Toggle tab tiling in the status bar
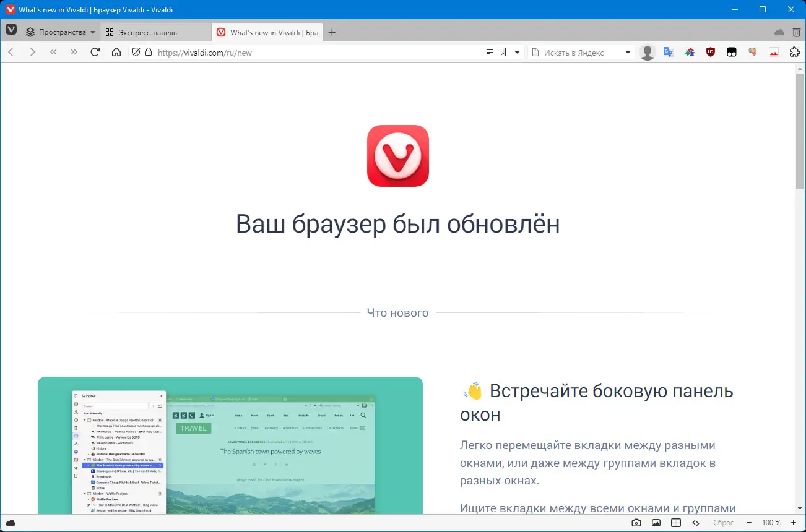Viewport: 806px width, 532px height. (x=675, y=523)
